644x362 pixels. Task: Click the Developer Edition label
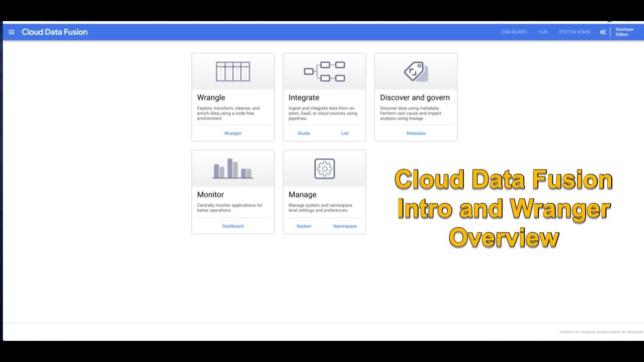(624, 32)
